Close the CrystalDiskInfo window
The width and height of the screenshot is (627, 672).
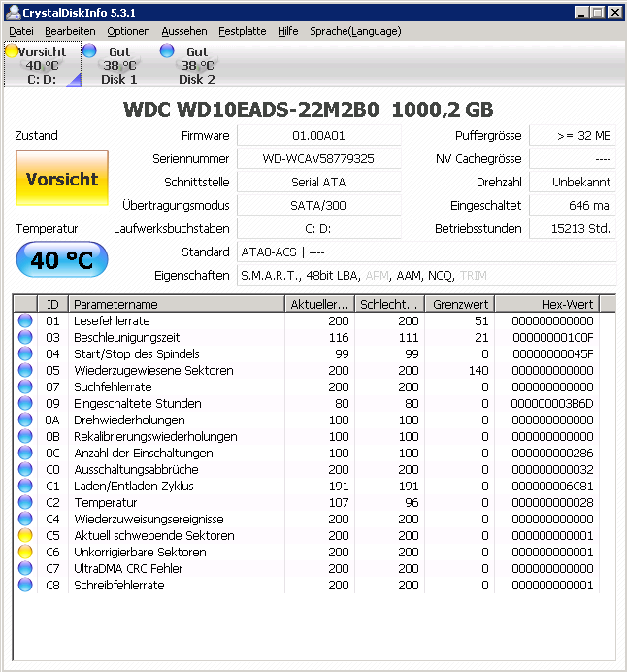pyautogui.click(x=615, y=13)
